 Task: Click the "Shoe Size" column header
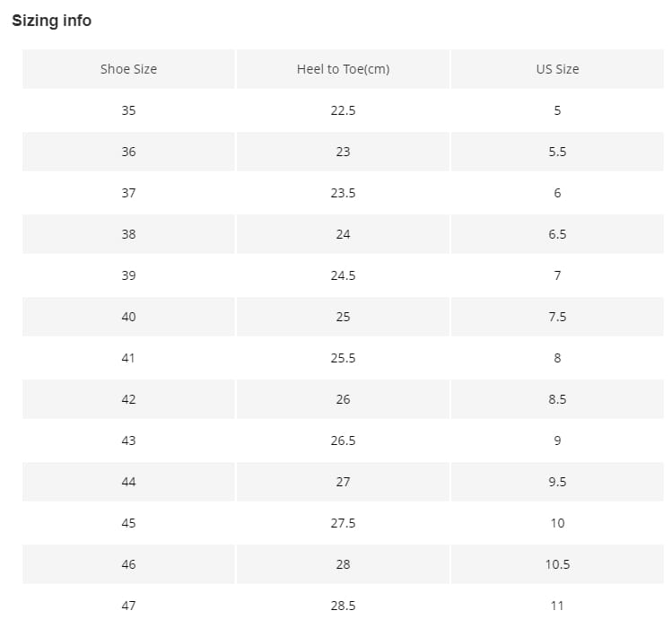128,69
